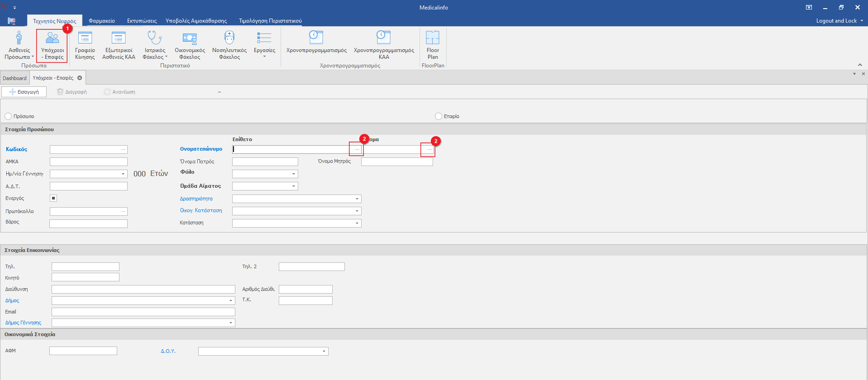Open Γραφείο Κίνησης icon
This screenshot has height=380, width=868.
tap(85, 38)
